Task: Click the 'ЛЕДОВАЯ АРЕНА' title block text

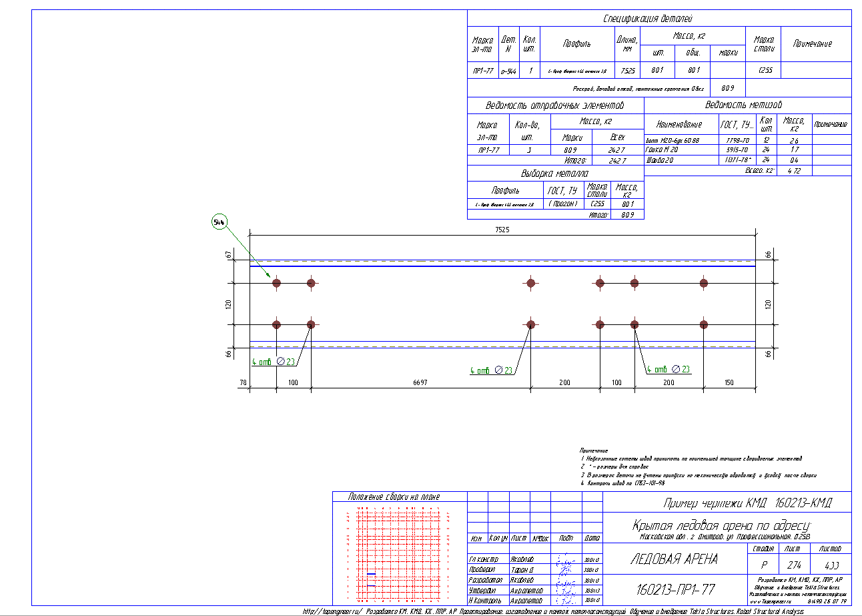Action: pos(674,559)
